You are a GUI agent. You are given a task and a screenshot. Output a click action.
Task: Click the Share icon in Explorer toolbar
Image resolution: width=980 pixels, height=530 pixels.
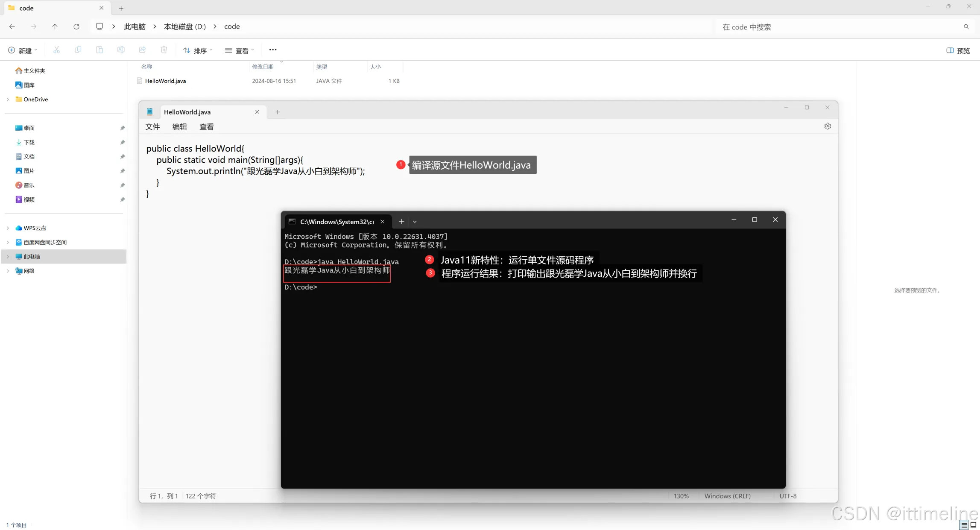pyautogui.click(x=142, y=50)
